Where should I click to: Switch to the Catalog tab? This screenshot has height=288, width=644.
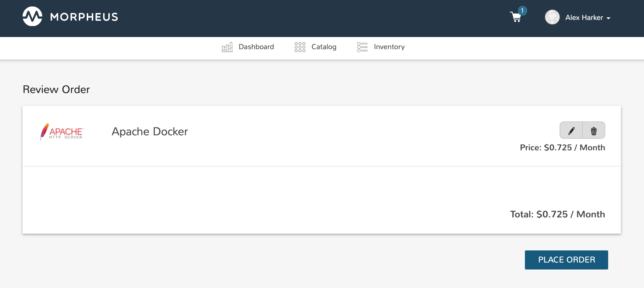pos(324,47)
